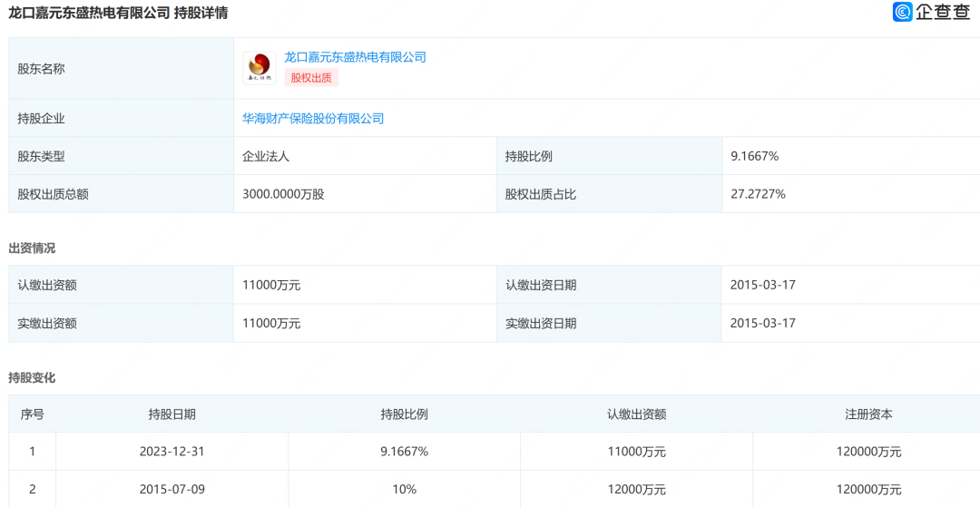Select the 持股比例 label in details table
980x507 pixels.
(529, 157)
